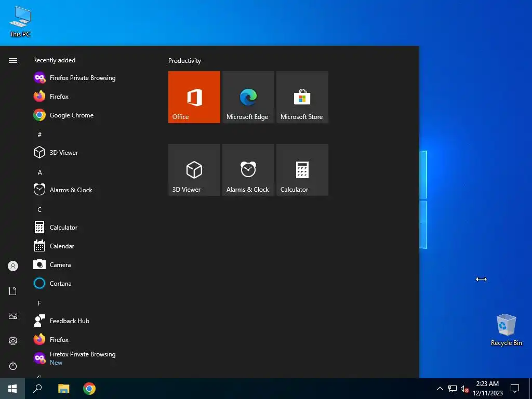Open the clock and date flyout
Viewport: 532px width, 399px height.
pyautogui.click(x=487, y=389)
